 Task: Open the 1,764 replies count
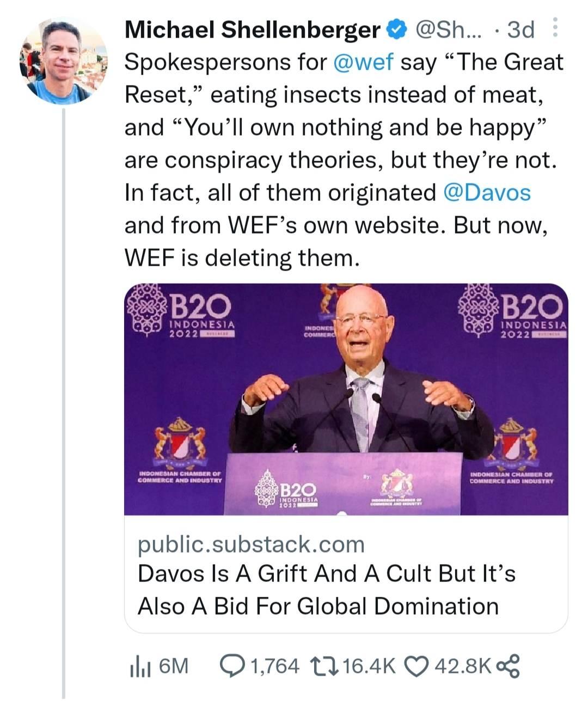coord(274,666)
